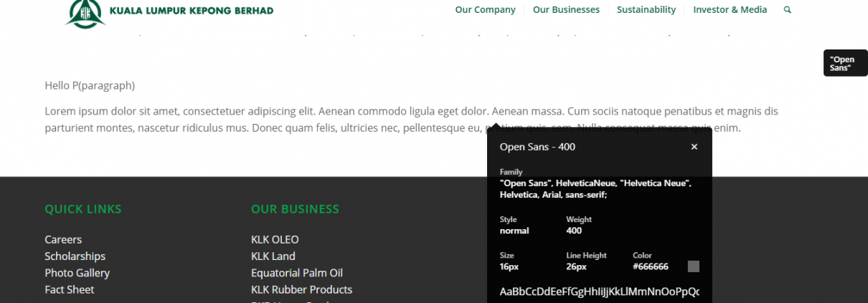Open the Our Company menu
The height and width of the screenshot is (303, 868).
(485, 10)
